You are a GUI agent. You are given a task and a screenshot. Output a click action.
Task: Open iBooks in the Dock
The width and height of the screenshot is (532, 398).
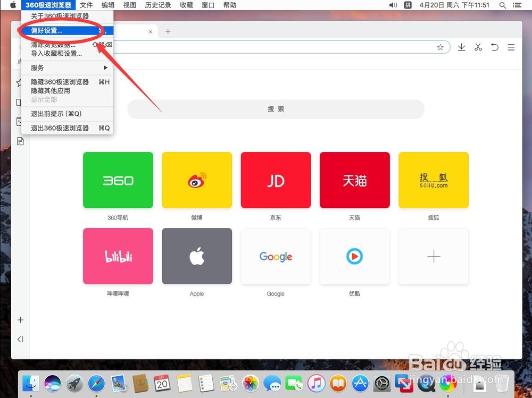tap(338, 384)
